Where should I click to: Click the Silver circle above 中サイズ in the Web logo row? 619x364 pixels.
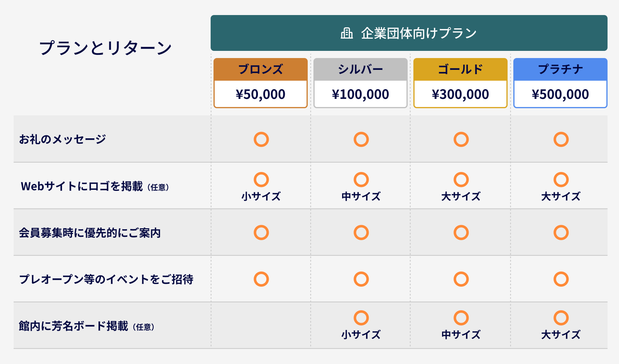pyautogui.click(x=361, y=179)
